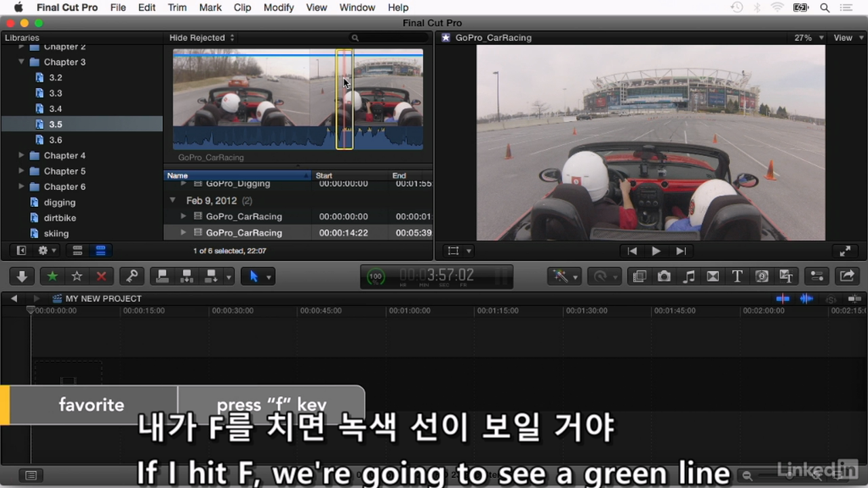Open the Modify menu
Image resolution: width=868 pixels, height=488 pixels.
(278, 7)
